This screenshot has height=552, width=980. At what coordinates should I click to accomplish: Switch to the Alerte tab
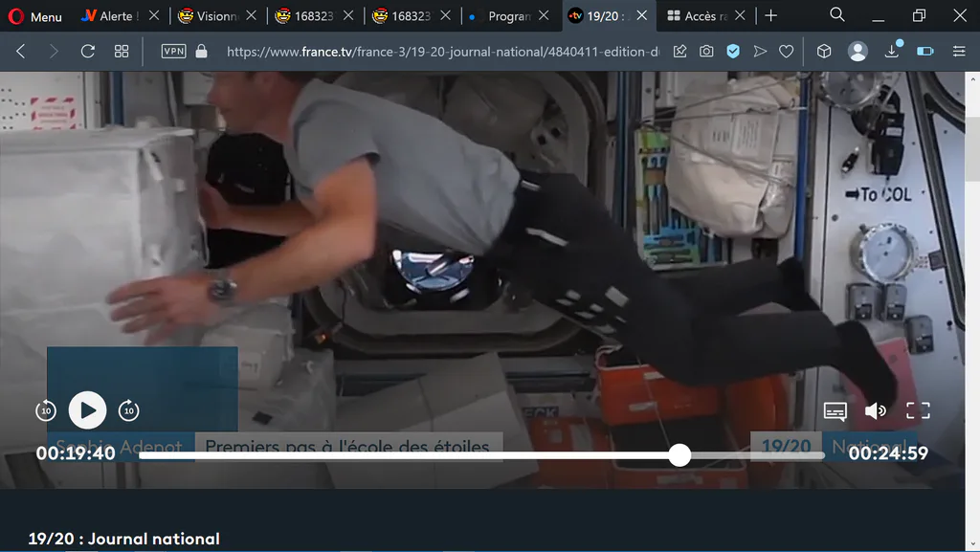tap(109, 16)
